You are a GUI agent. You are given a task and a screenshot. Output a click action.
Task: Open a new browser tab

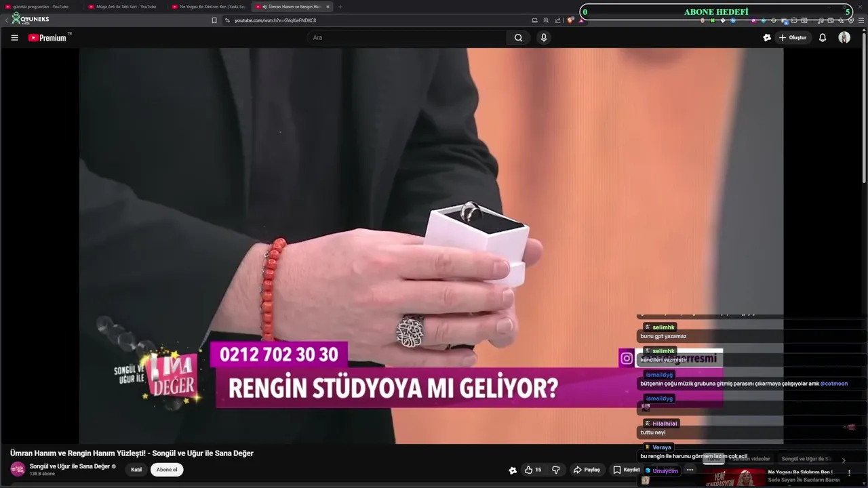(340, 7)
